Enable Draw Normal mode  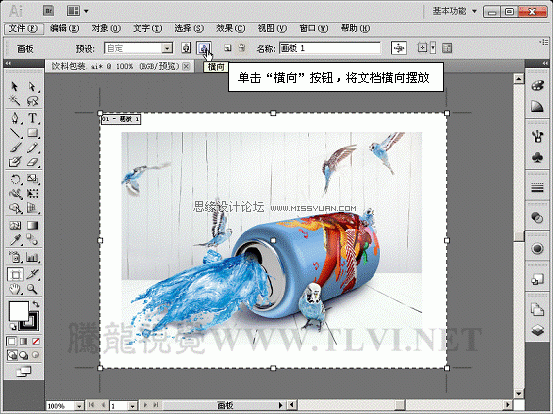coord(12,355)
